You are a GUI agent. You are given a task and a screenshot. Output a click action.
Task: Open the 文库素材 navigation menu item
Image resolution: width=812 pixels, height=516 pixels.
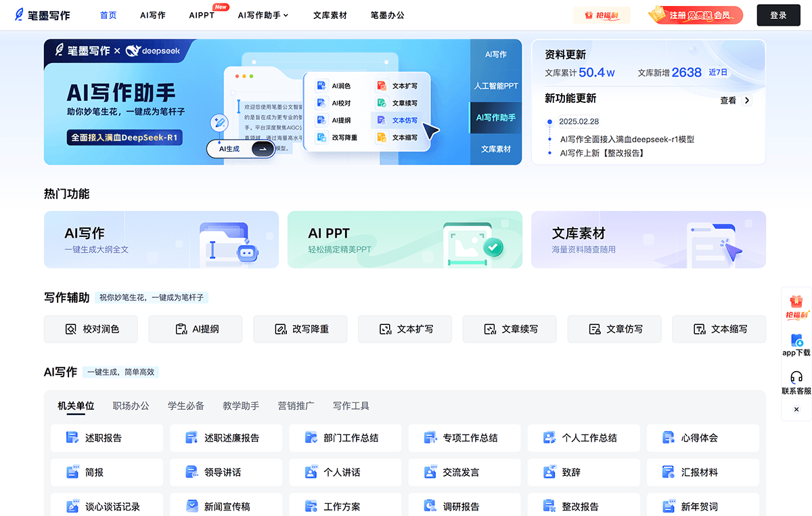(330, 15)
